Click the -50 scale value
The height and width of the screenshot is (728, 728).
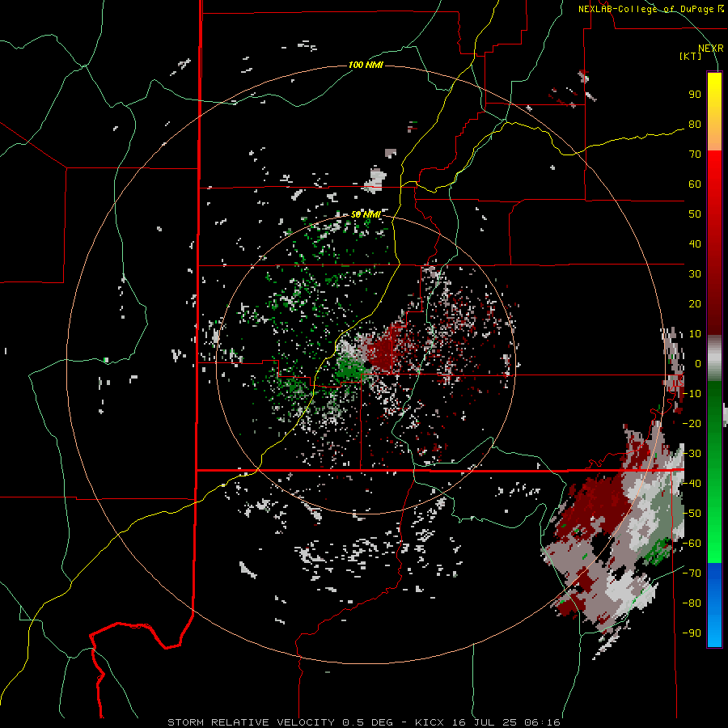tap(692, 514)
